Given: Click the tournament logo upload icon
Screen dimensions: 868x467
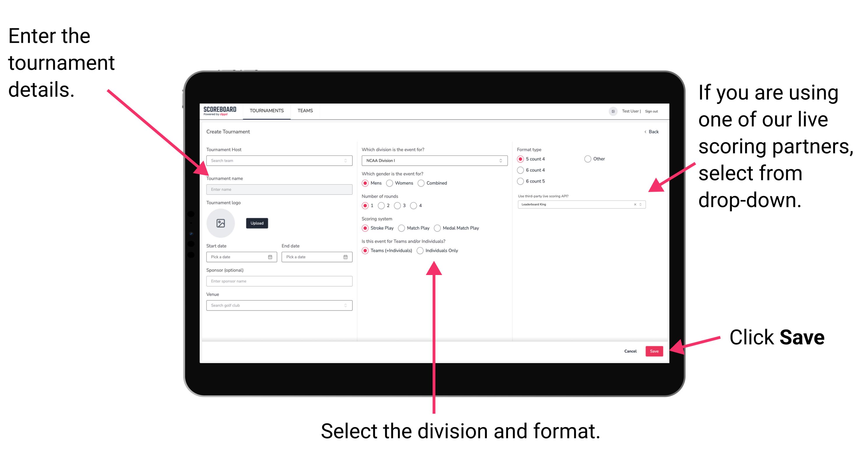Looking at the screenshot, I should [x=221, y=223].
